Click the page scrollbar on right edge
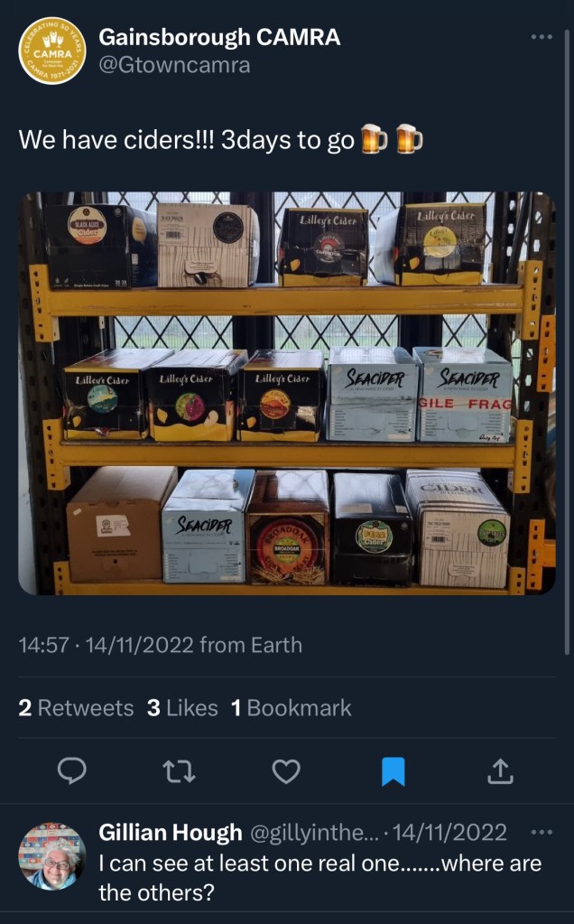 [x=568, y=341]
